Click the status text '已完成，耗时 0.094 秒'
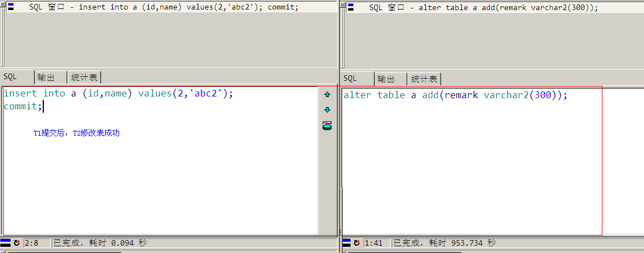644x253 pixels. [x=100, y=243]
